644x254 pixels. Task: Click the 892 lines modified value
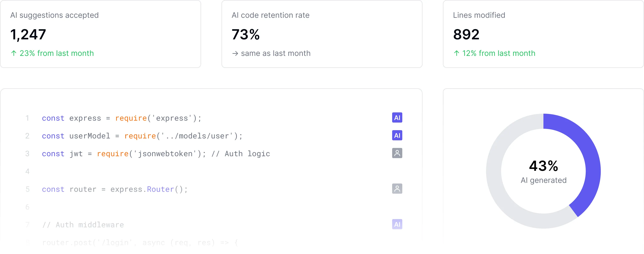(x=466, y=34)
